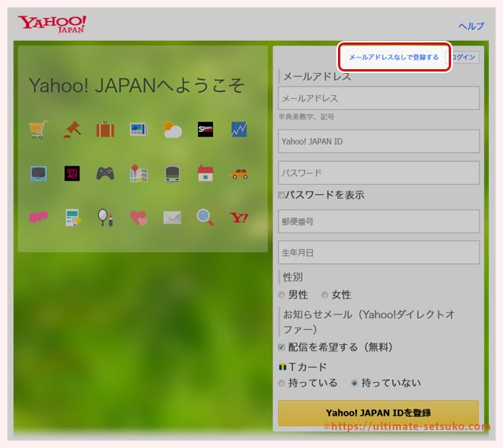
Task: Focus the パスワード input field
Action: [379, 173]
